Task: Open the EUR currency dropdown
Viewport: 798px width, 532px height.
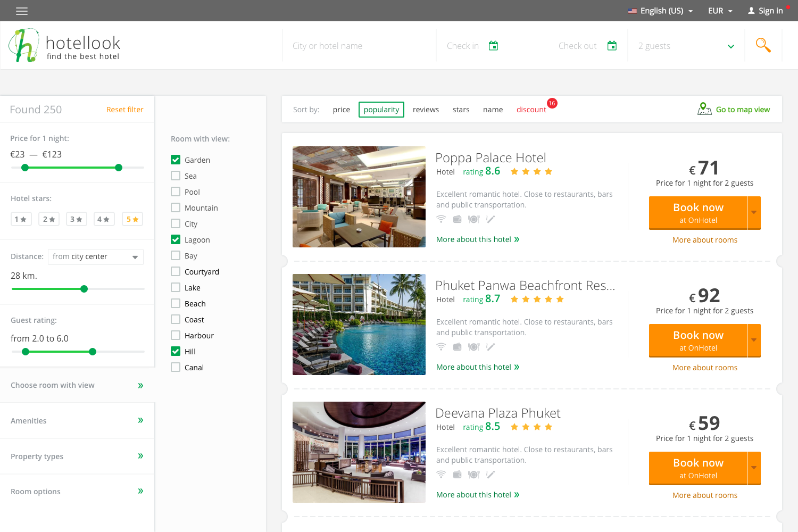Action: point(720,11)
